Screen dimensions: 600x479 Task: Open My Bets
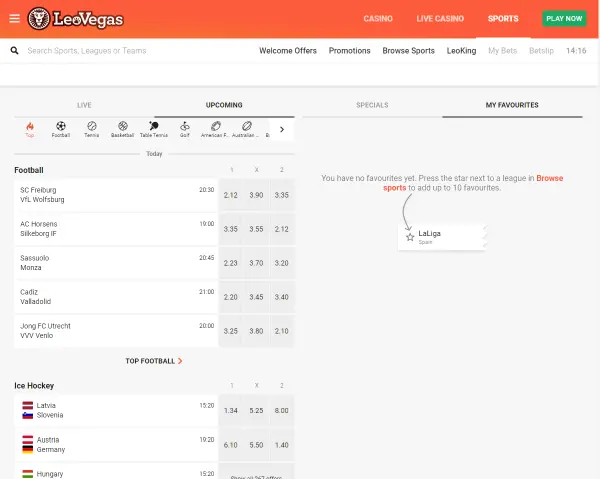[x=502, y=51]
